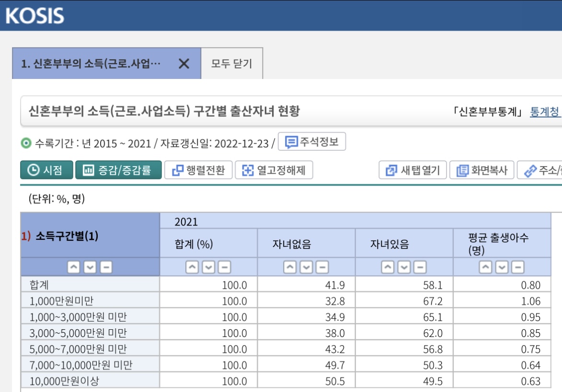Click 모두 닫기 tab
This screenshot has width=562, height=392.
click(231, 64)
